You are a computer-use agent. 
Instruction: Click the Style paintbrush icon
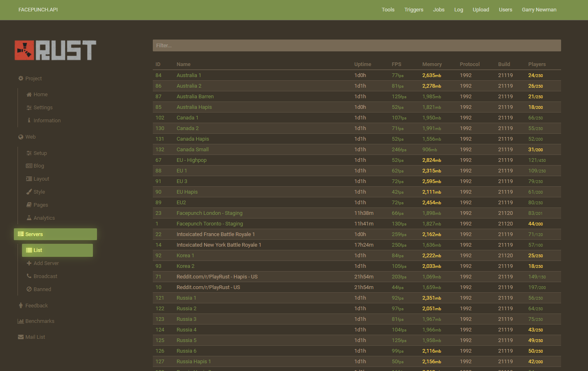(29, 192)
